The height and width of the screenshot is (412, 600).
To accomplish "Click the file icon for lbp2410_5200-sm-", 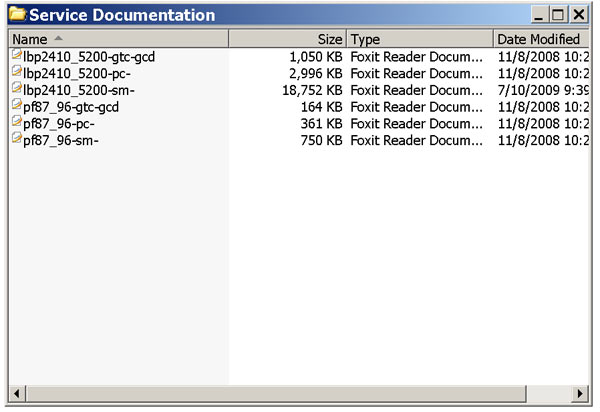I will (16, 88).
